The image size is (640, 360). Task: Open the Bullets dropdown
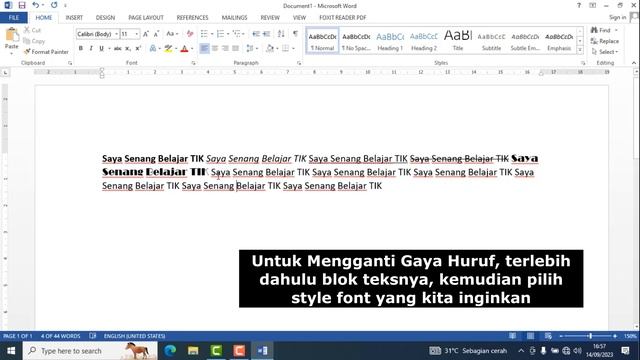point(212,34)
